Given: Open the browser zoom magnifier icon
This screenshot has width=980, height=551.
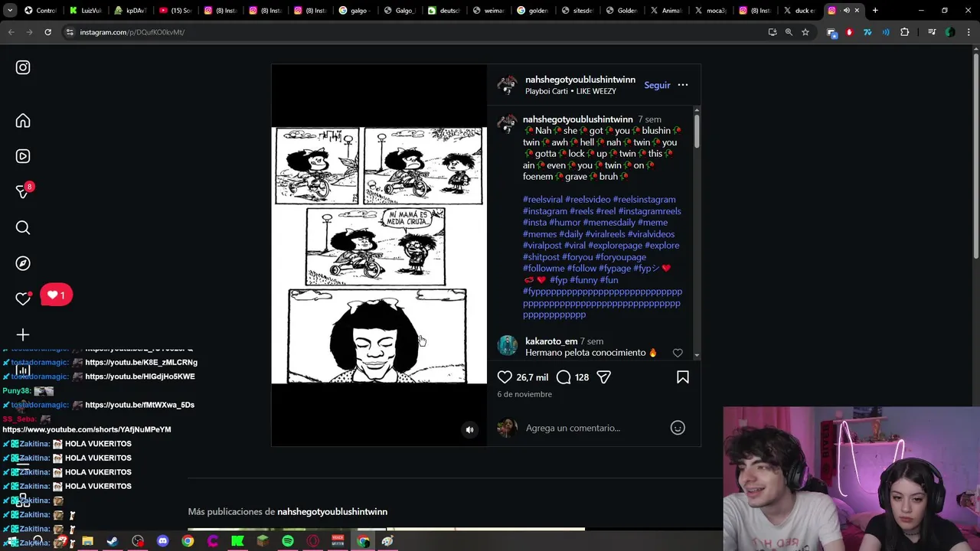Looking at the screenshot, I should point(789,32).
